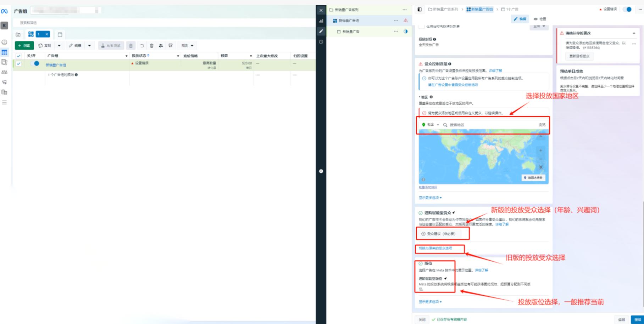Click the 放置大头针 drop pin button
The height and width of the screenshot is (324, 644).
533,178
